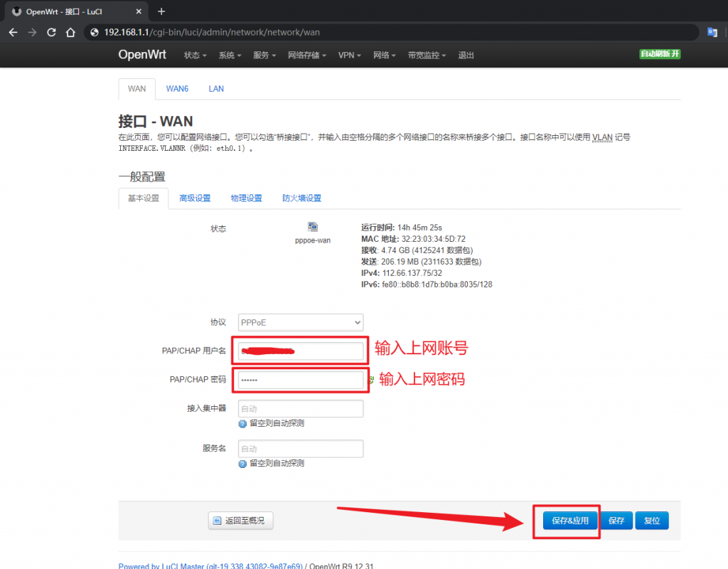Open the 状态 dropdown menu
This screenshot has height=569, width=728.
(195, 55)
